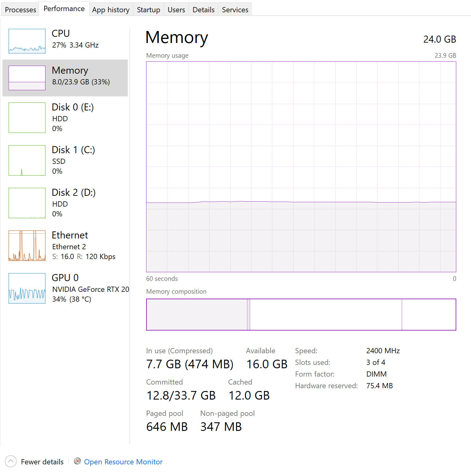Click the Memory usage mini graph

click(x=27, y=78)
